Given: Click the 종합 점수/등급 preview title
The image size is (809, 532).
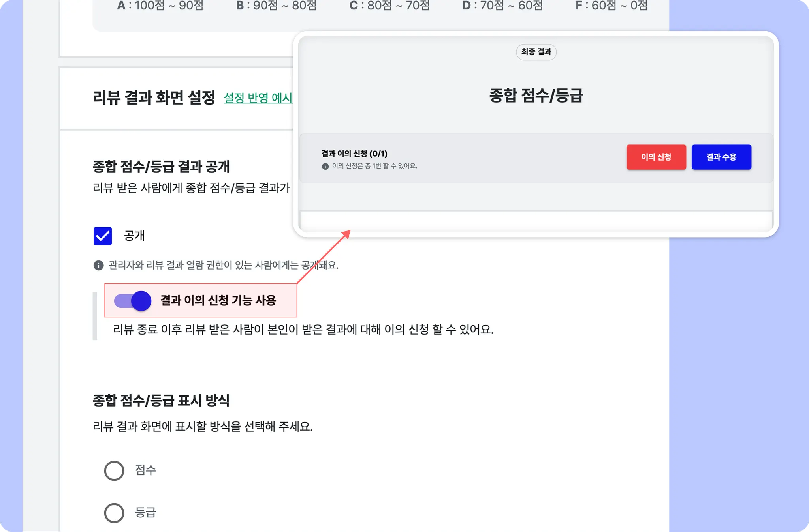Looking at the screenshot, I should click(536, 96).
